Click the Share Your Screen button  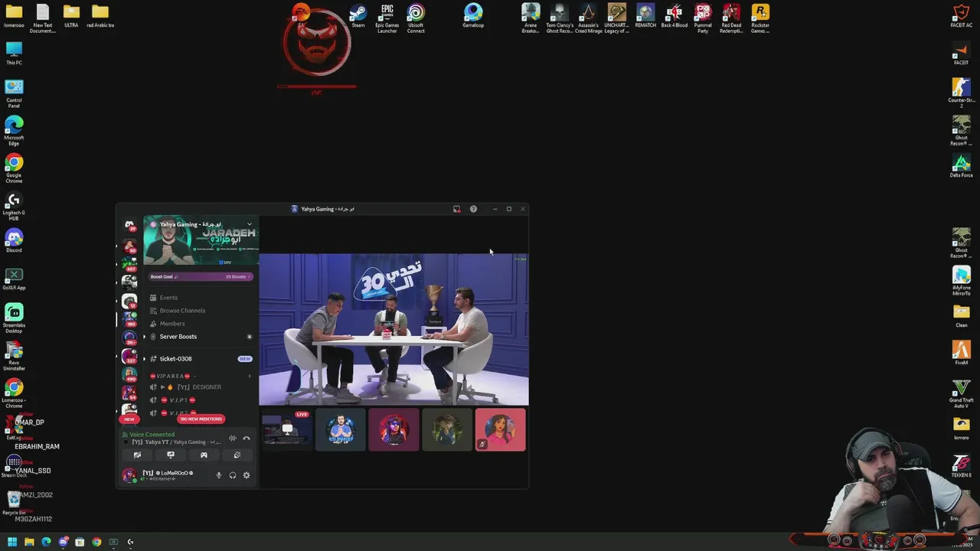[171, 455]
